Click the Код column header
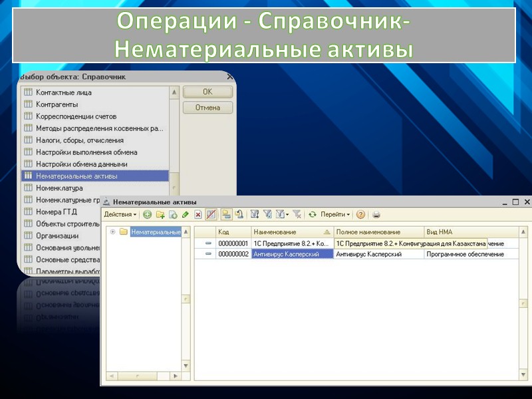This screenshot has height=399, width=532. point(233,232)
